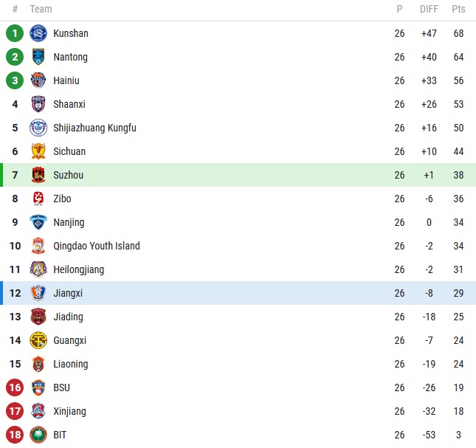
Task: Select the highlighted Suzhou row name
Action: point(69,175)
